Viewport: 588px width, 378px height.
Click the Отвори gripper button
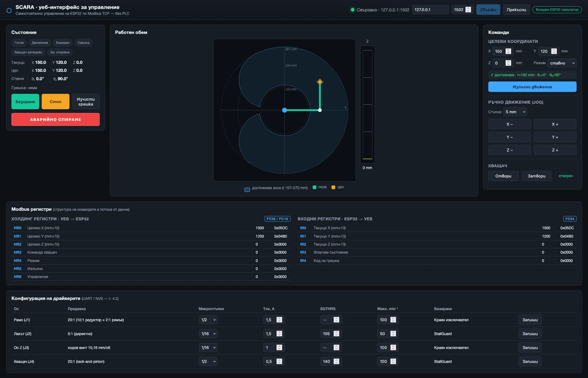tap(503, 176)
